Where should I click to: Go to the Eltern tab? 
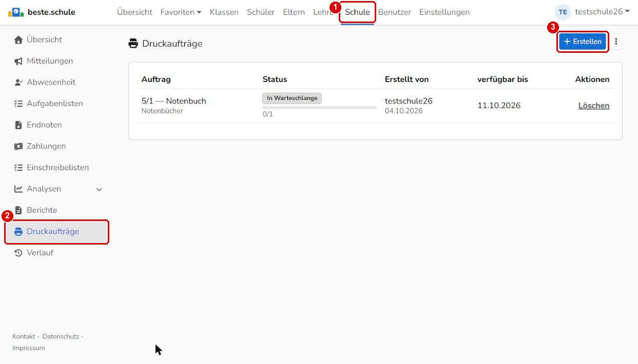pos(294,12)
